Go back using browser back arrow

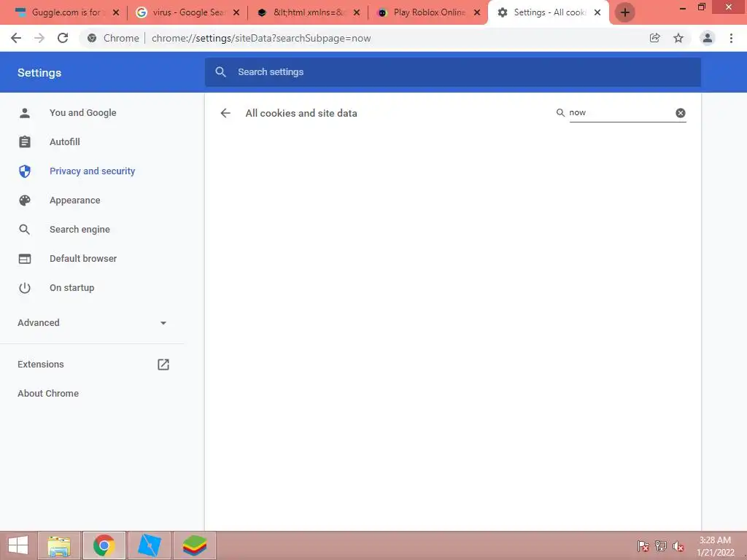tap(16, 38)
